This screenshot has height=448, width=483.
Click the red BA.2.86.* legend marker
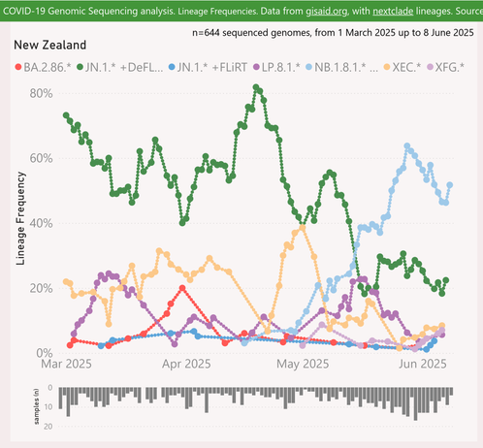point(18,67)
